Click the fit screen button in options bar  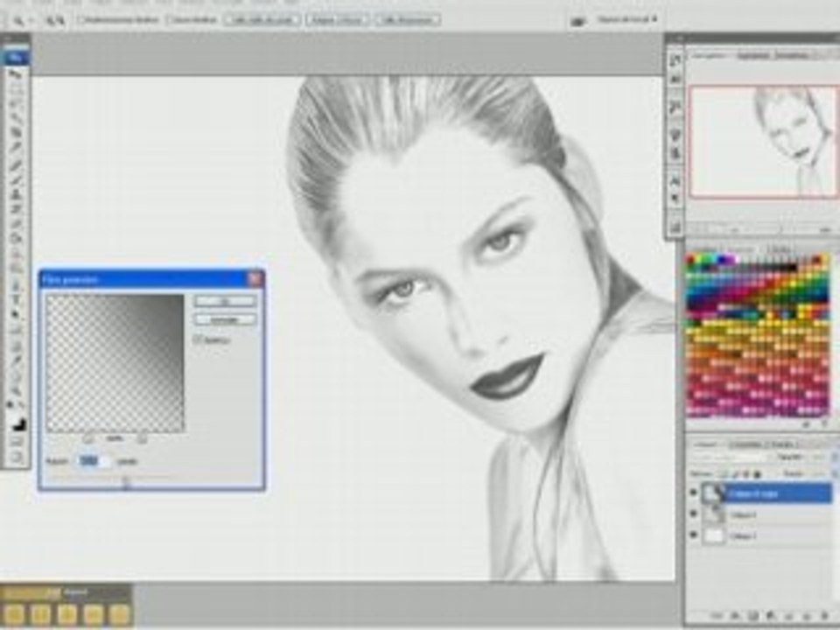pyautogui.click(x=337, y=20)
